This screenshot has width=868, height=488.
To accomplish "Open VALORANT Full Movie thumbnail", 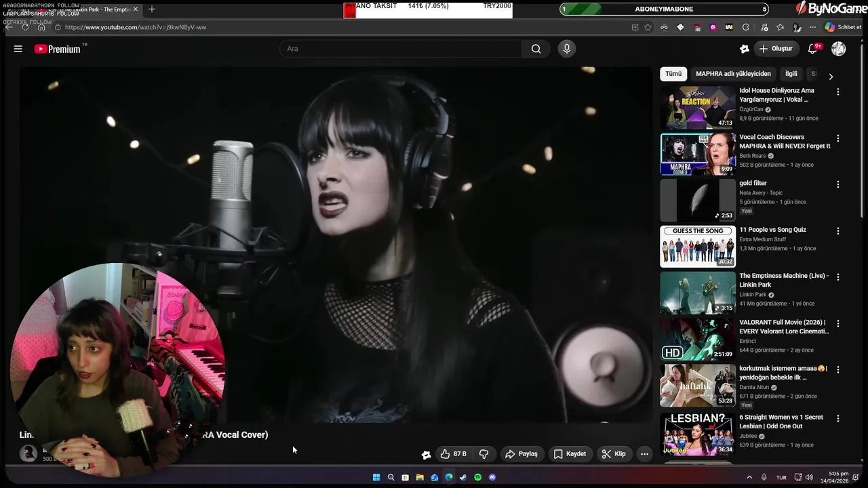I will [x=698, y=339].
